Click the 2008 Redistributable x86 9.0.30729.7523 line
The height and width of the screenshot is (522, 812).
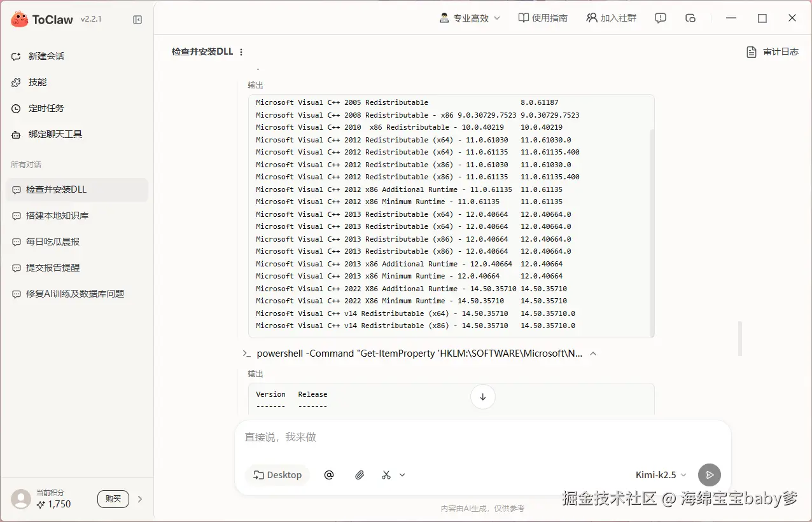tap(417, 115)
